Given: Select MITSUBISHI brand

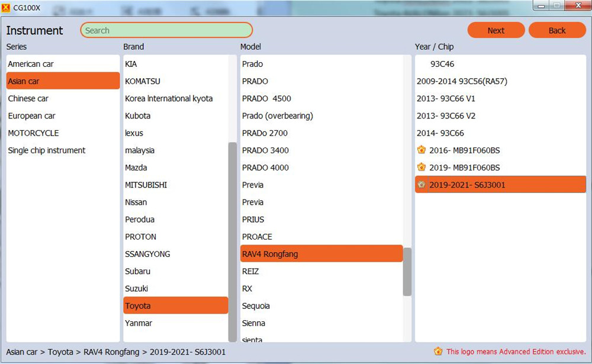Looking at the screenshot, I should (x=176, y=185).
